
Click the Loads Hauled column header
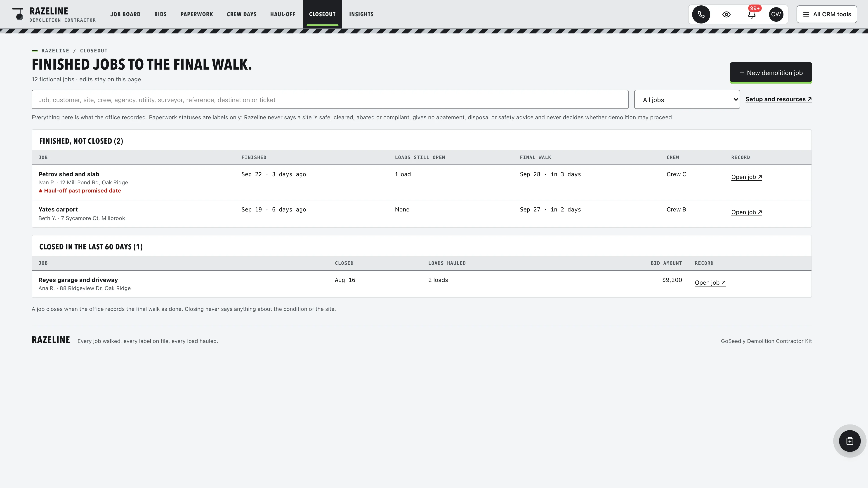[x=447, y=263]
